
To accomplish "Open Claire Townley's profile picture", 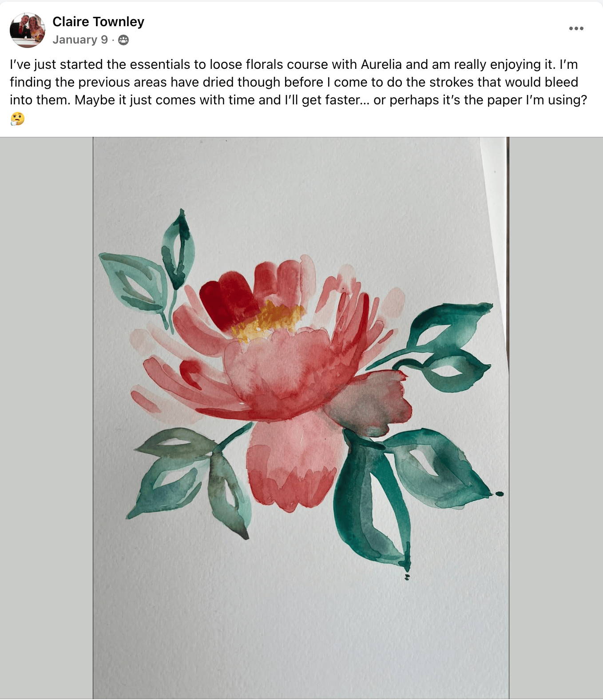I will [x=28, y=30].
